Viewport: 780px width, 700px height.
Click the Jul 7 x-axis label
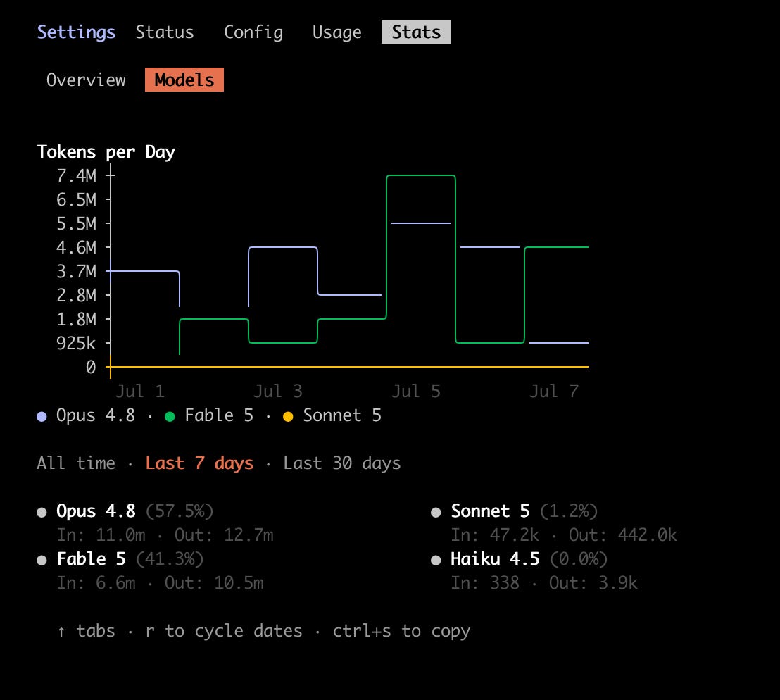[x=554, y=391]
